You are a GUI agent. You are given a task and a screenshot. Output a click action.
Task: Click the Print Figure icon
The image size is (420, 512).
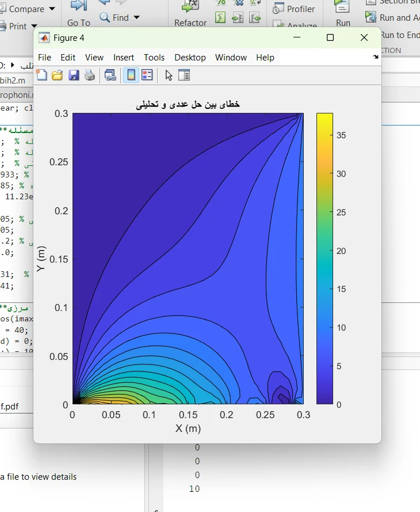[90, 75]
